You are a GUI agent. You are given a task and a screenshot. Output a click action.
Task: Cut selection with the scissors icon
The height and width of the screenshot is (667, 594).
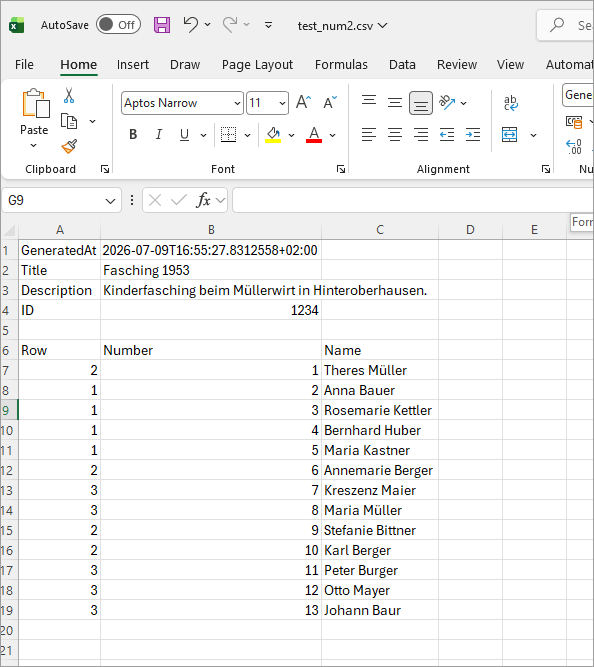tap(69, 96)
